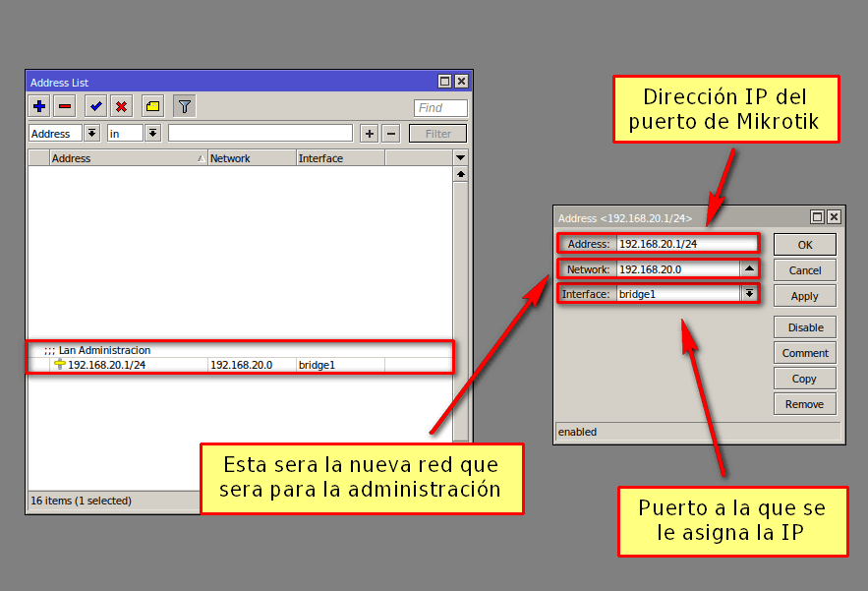Remove filter condition with minus button

(x=390, y=134)
